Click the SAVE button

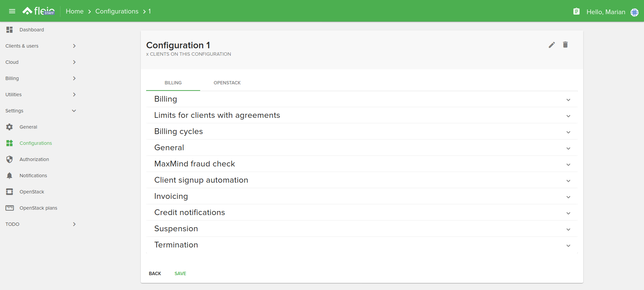pyautogui.click(x=180, y=273)
